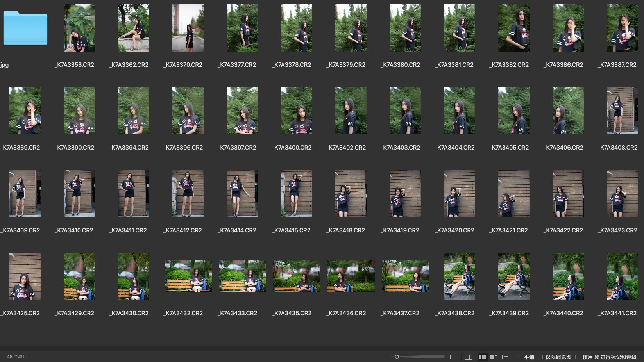This screenshot has height=362, width=644.
Task: Click the _K7A3419.CR2 file name label
Action: [x=400, y=230]
